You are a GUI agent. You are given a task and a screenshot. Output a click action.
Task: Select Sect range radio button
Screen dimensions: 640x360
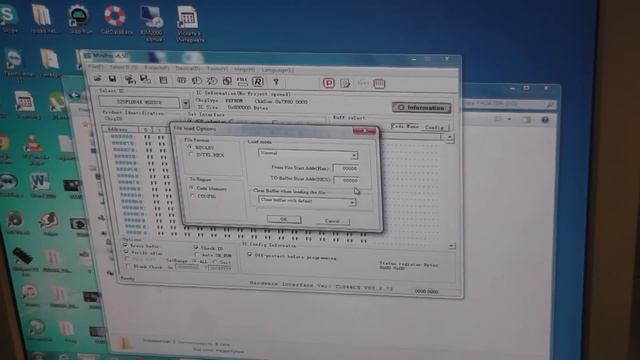[x=215, y=262]
